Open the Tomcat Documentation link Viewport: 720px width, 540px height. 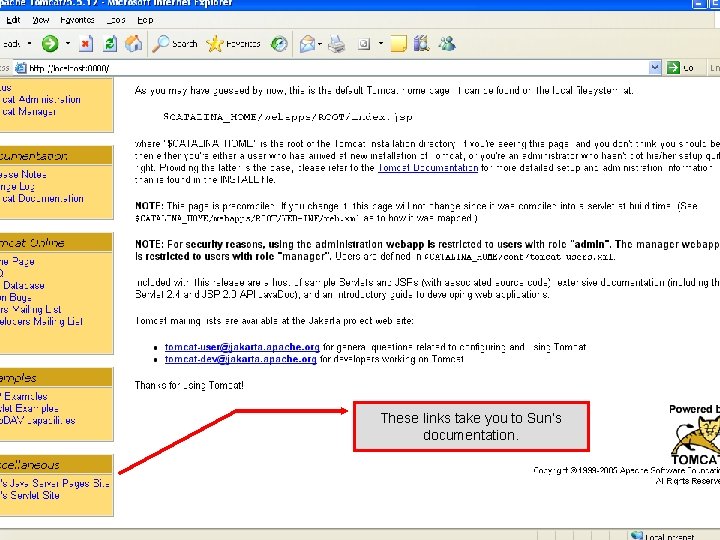pos(428,168)
